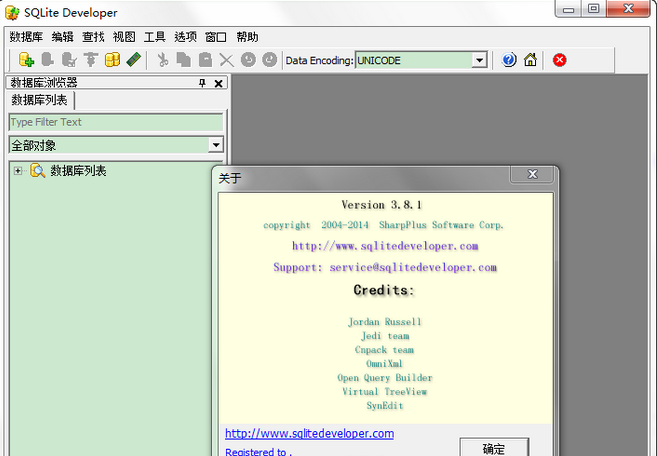
Task: Click the Copy toolbar icon
Action: [x=184, y=60]
